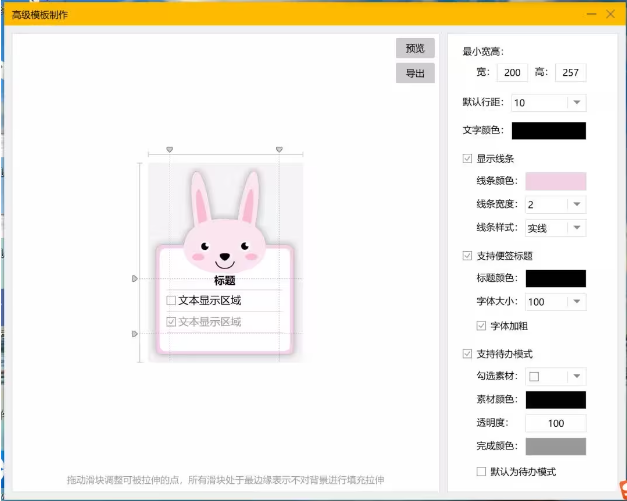Disable the 字体加粗 checkbox

click(x=483, y=326)
